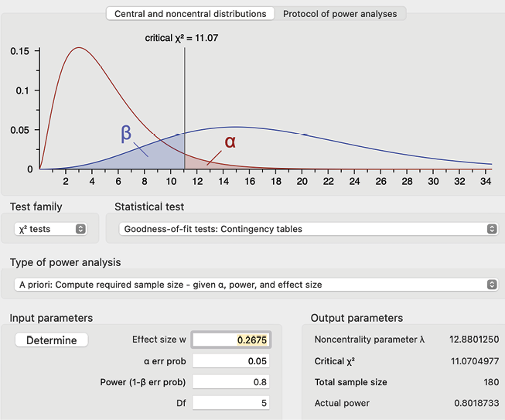This screenshot has width=505, height=420.
Task: Open the Protocol of power analyses tab
Action: pos(340,14)
